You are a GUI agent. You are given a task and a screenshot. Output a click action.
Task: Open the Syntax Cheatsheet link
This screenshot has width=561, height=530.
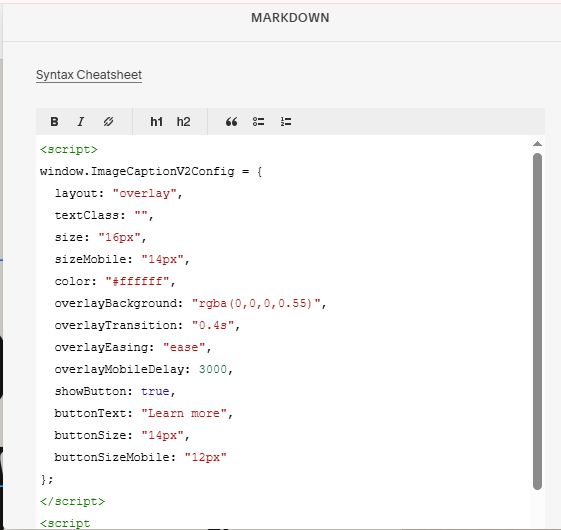[89, 75]
